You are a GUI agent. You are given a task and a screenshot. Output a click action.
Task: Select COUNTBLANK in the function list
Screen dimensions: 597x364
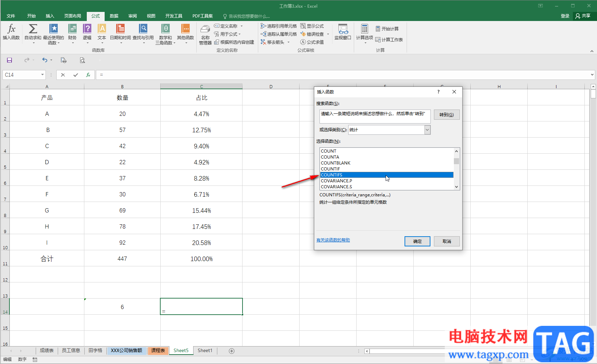pos(387,163)
